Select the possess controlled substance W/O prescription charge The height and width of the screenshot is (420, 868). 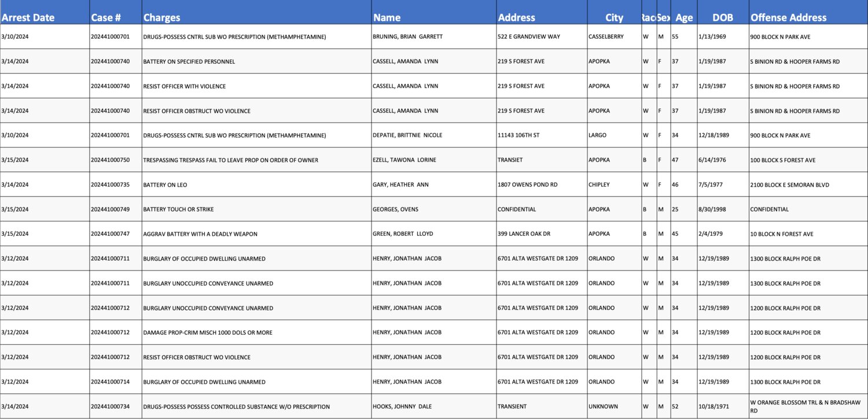click(x=237, y=407)
